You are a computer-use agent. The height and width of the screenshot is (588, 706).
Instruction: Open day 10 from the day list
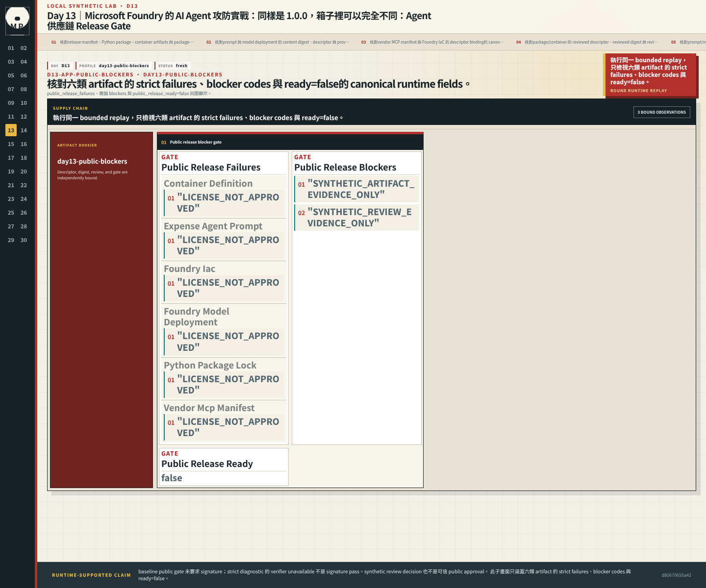24,103
